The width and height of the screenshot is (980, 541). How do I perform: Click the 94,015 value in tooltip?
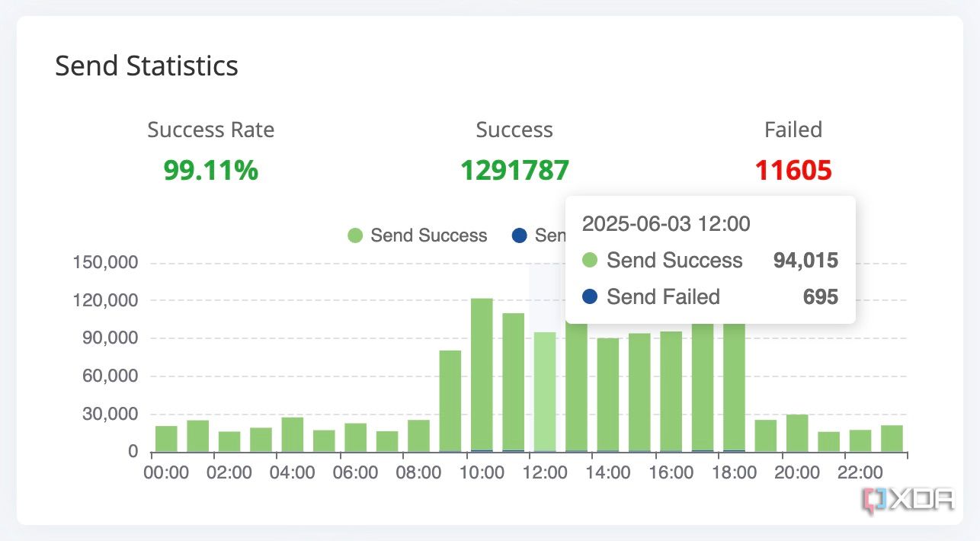[805, 261]
